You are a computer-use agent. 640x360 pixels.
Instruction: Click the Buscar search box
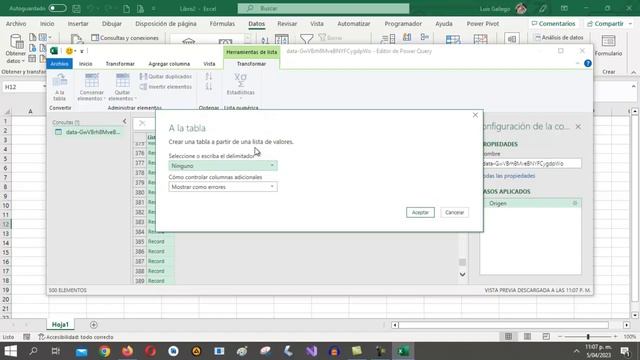(323, 8)
